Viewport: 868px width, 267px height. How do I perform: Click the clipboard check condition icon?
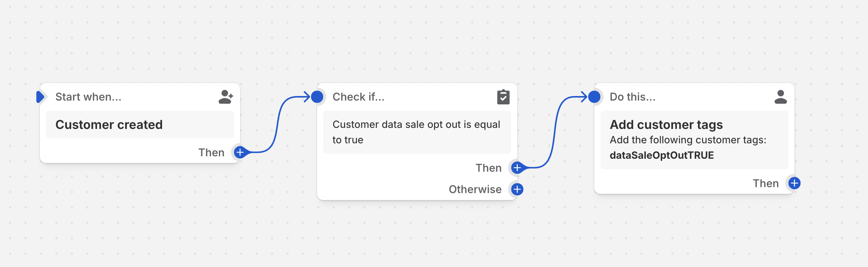(503, 97)
